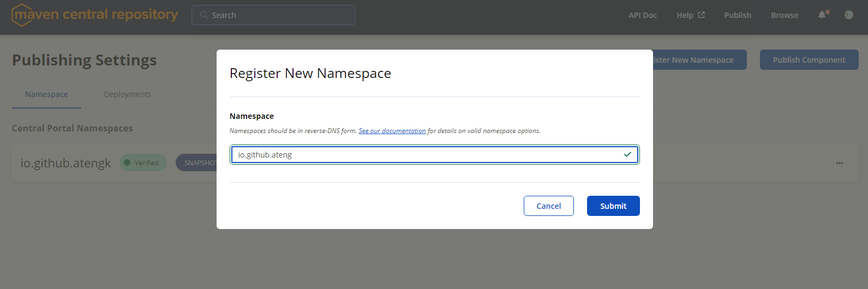This screenshot has width=868, height=289.
Task: Click the Register New Namespace page button
Action: coord(699,60)
